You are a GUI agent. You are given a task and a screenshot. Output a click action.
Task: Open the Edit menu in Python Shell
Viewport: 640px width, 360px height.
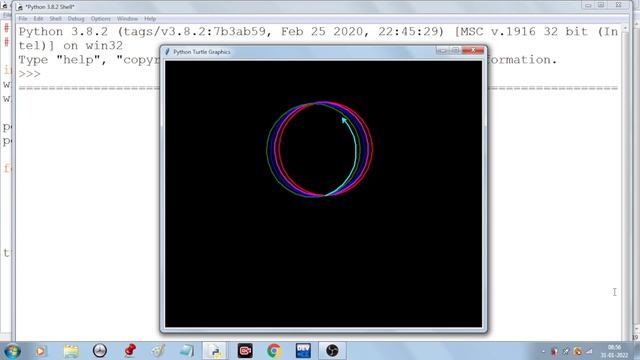click(38, 19)
